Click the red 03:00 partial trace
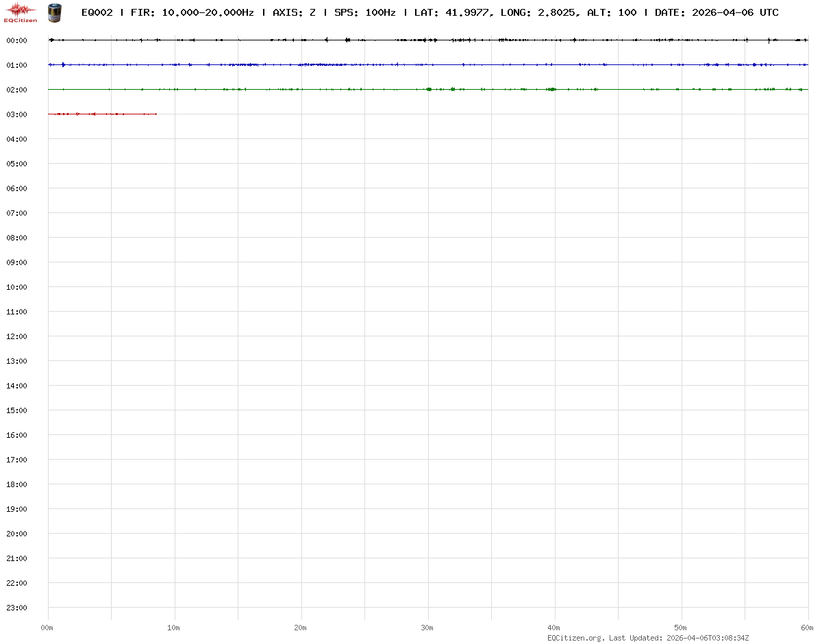This screenshot has width=822, height=644. [103, 114]
